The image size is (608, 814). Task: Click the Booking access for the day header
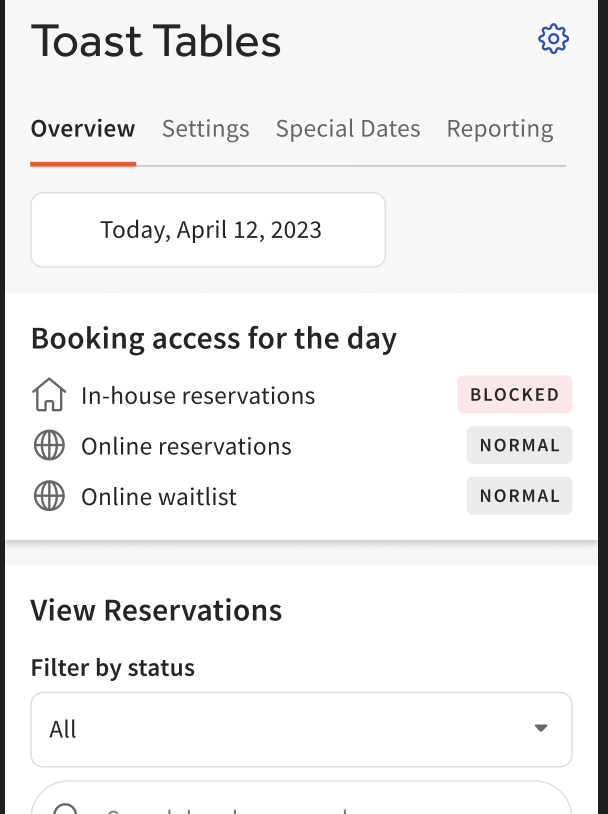tap(214, 338)
